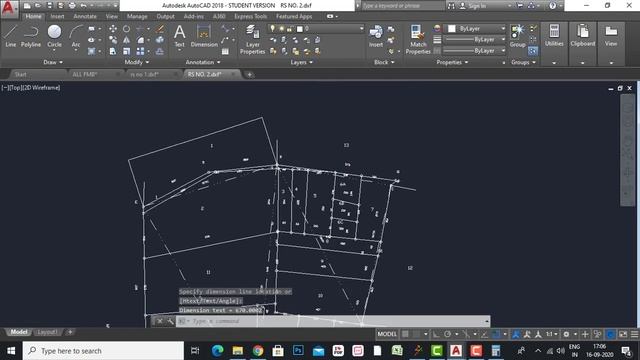Expand the Properties panel
640x360 pixels.
point(453,62)
